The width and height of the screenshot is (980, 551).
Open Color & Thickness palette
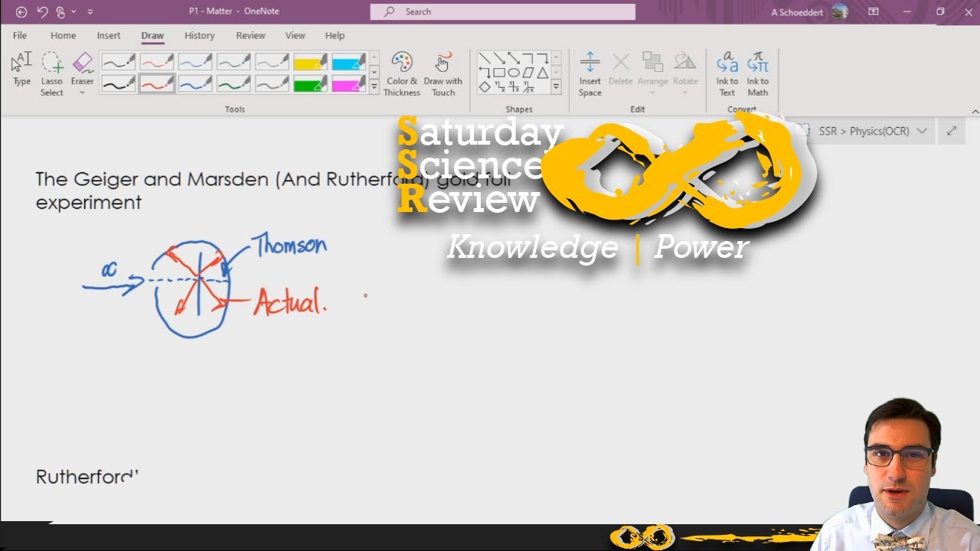pos(402,74)
